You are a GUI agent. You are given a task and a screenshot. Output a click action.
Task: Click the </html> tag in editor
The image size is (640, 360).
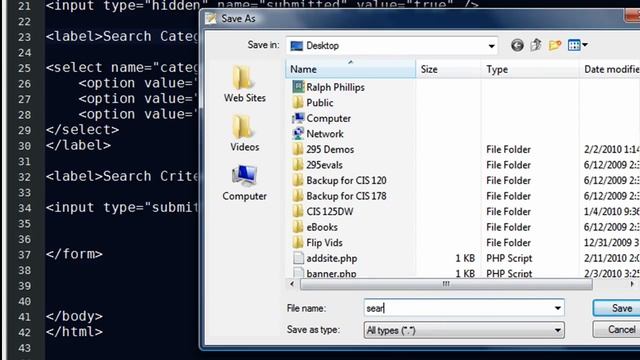74,331
